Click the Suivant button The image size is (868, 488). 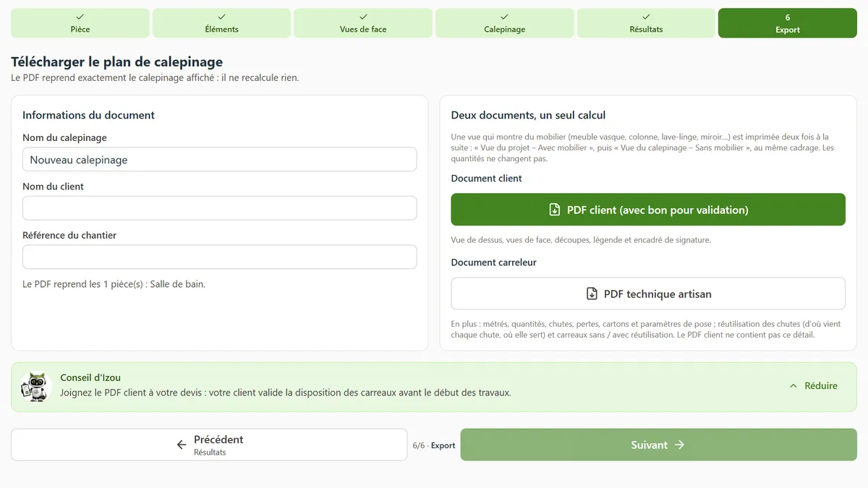(x=658, y=445)
